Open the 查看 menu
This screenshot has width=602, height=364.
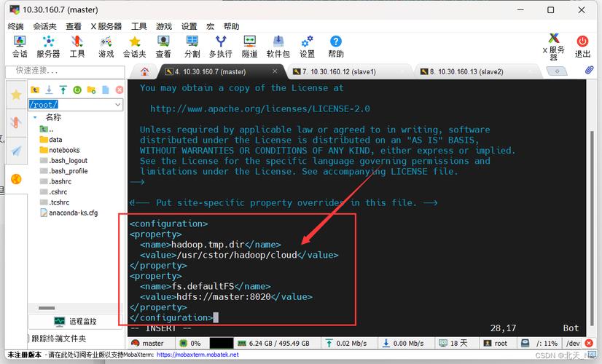pos(74,26)
